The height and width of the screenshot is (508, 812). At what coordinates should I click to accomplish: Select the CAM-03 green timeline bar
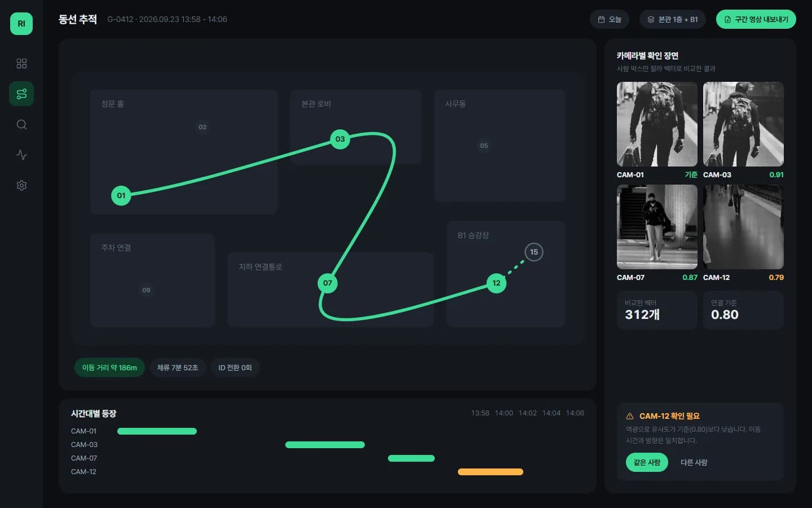pos(325,445)
